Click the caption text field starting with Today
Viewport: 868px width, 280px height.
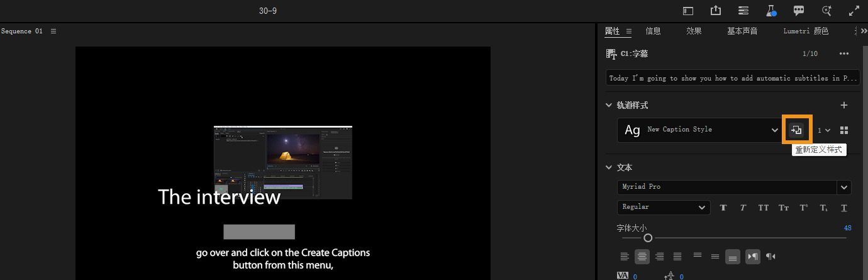coord(733,78)
